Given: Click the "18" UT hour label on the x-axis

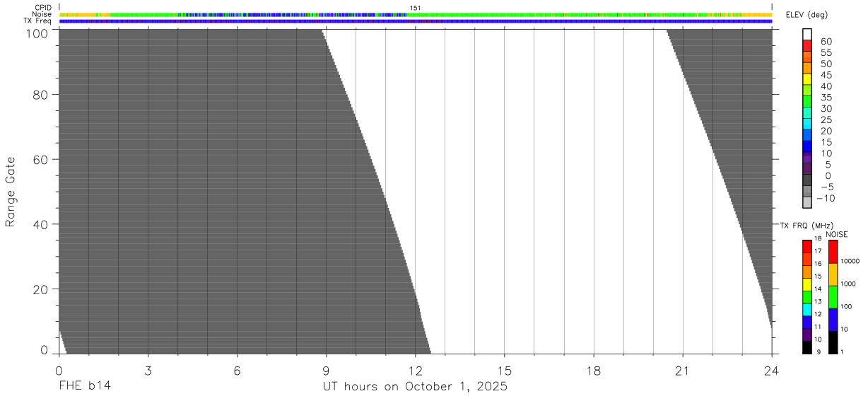Looking at the screenshot, I should coord(594,371).
